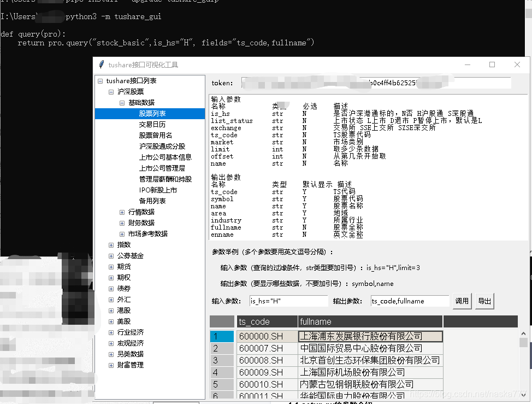Click the token input field
Viewport: 532px width, 404px height.
click(376, 83)
